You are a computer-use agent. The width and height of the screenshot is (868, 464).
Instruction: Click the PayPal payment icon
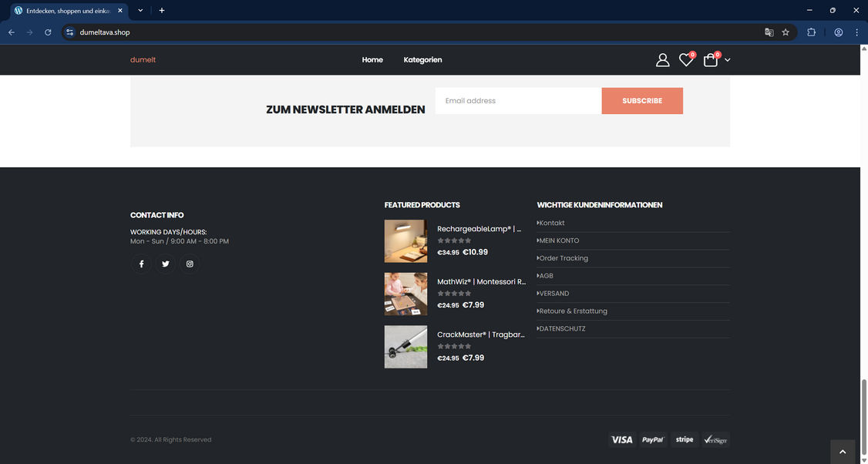point(654,439)
